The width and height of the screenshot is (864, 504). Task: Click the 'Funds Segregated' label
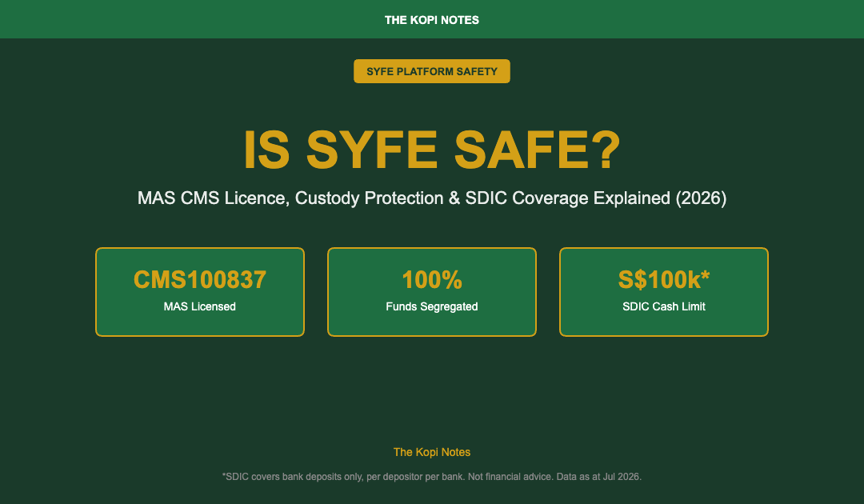pyautogui.click(x=431, y=306)
